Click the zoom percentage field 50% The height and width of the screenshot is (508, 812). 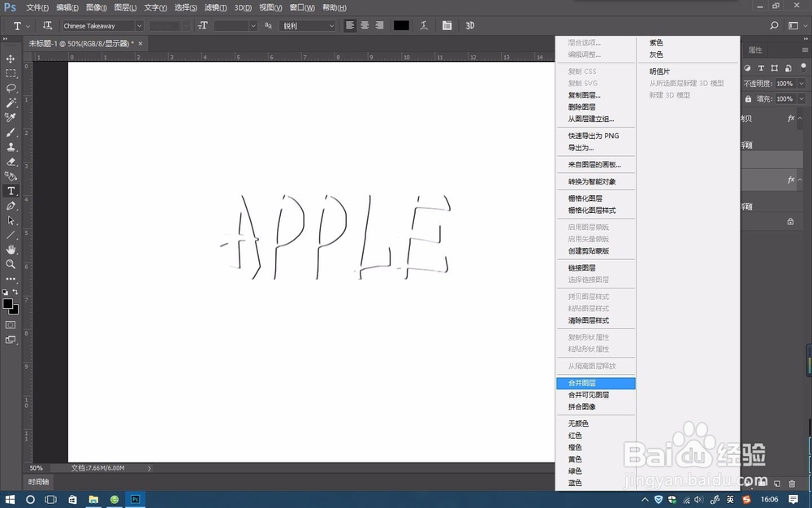click(x=37, y=467)
